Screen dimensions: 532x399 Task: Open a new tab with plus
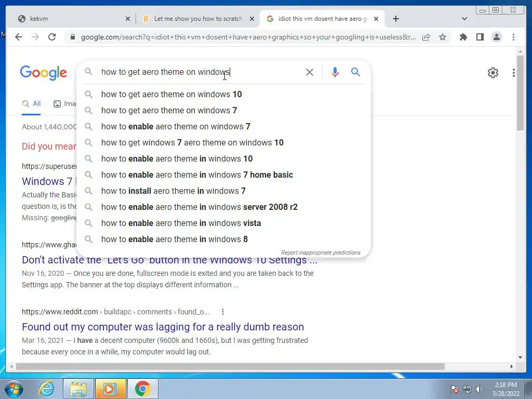395,19
